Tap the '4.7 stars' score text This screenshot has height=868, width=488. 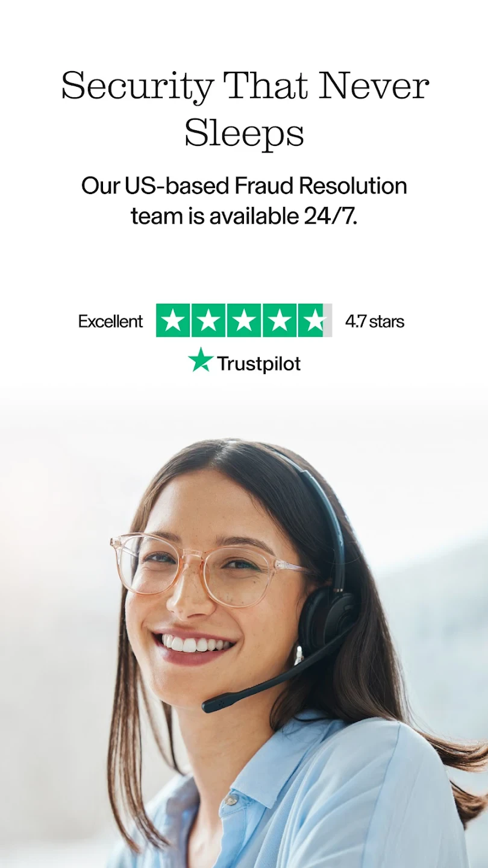pyautogui.click(x=374, y=321)
